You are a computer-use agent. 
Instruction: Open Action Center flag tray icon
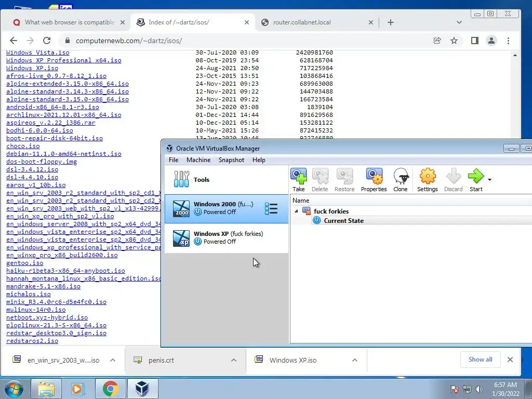[x=454, y=389]
